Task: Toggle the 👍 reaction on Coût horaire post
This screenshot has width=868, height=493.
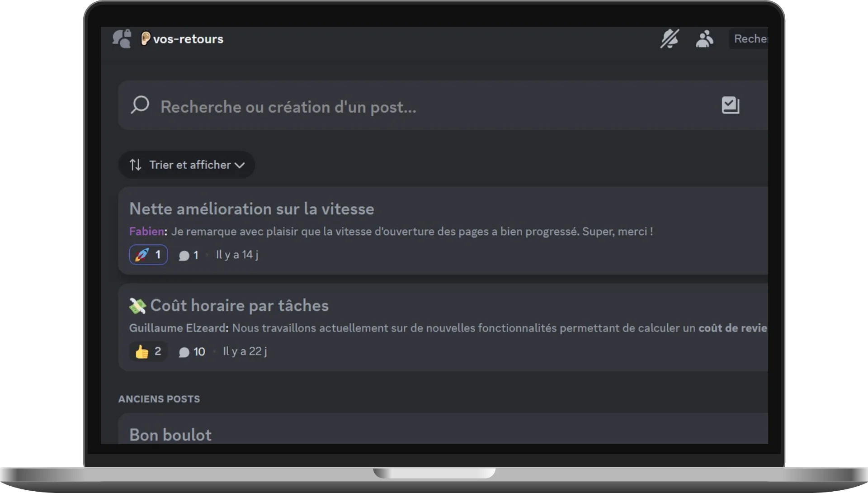Action: 148,351
